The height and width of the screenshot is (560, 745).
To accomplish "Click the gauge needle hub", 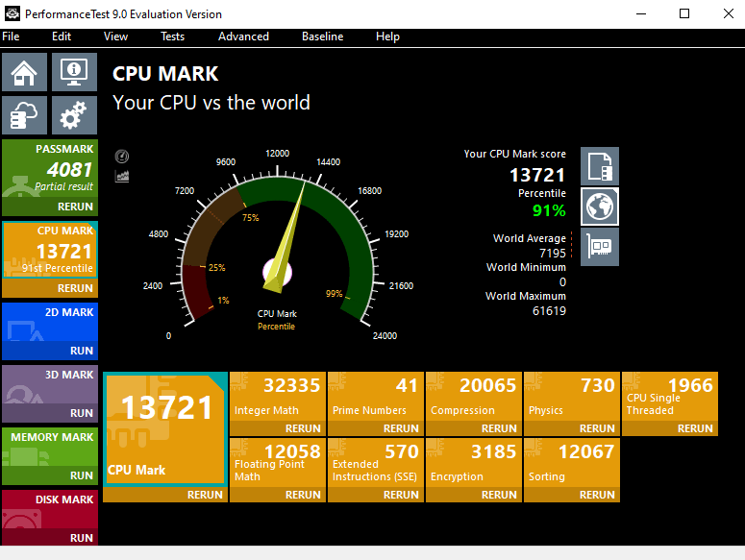I will coord(278,273).
